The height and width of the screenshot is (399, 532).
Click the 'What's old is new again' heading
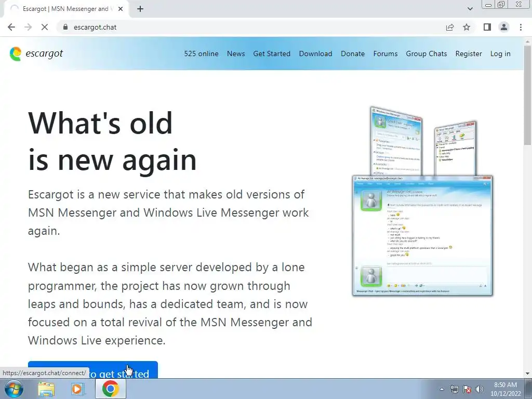click(112, 141)
